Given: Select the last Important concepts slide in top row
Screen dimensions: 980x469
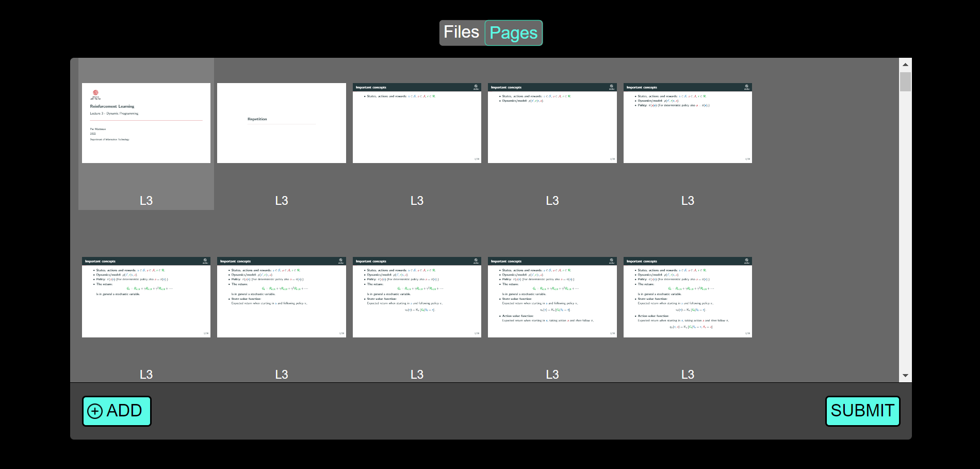Looking at the screenshot, I should (x=688, y=123).
